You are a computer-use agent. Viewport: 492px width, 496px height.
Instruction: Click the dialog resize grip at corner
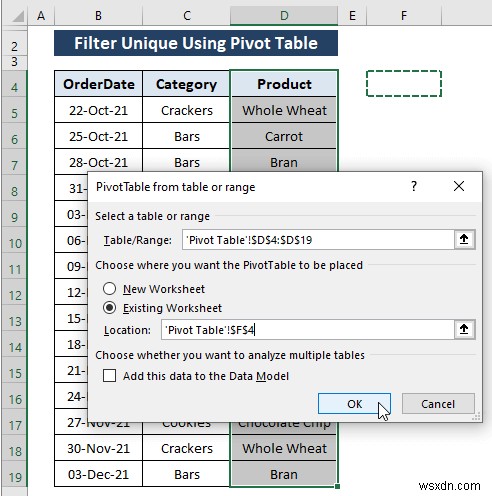click(477, 417)
